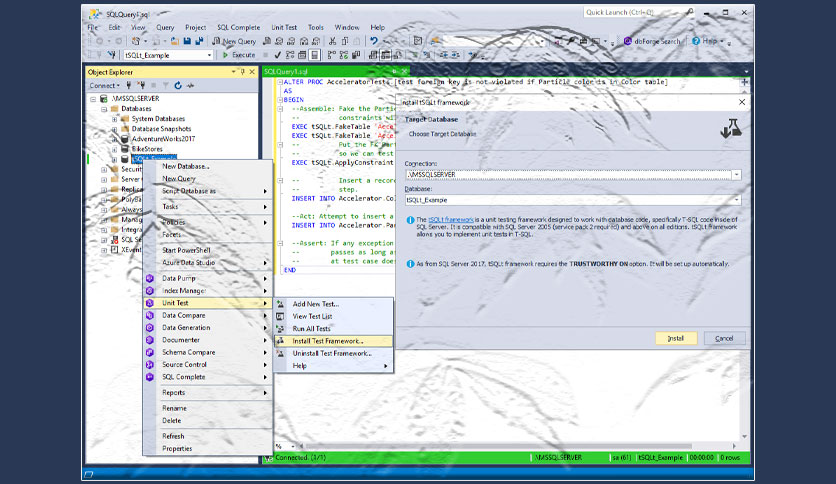Viewport: 836px width, 484px height.
Task: Click Display Estimated Execution Plan icon
Action: (x=290, y=54)
